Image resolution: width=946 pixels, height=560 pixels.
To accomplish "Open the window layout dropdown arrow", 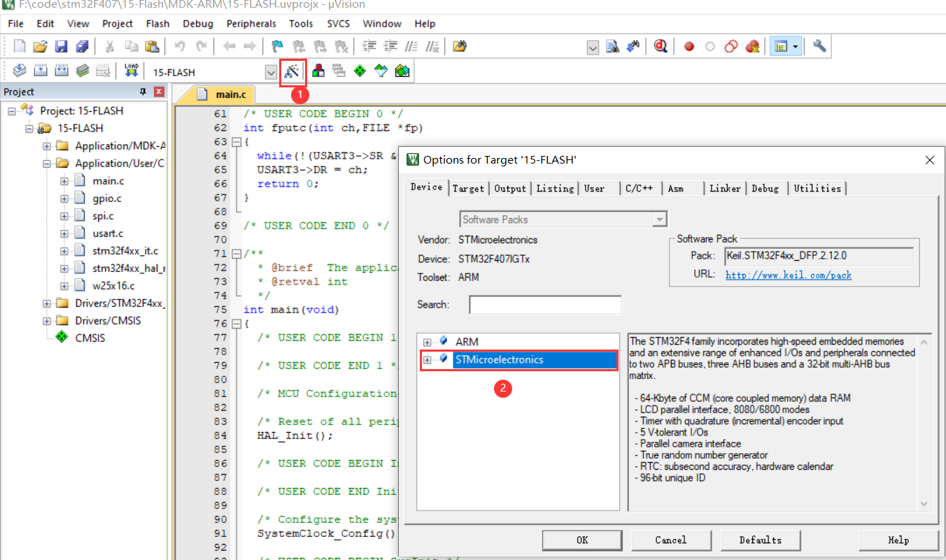I will [796, 47].
